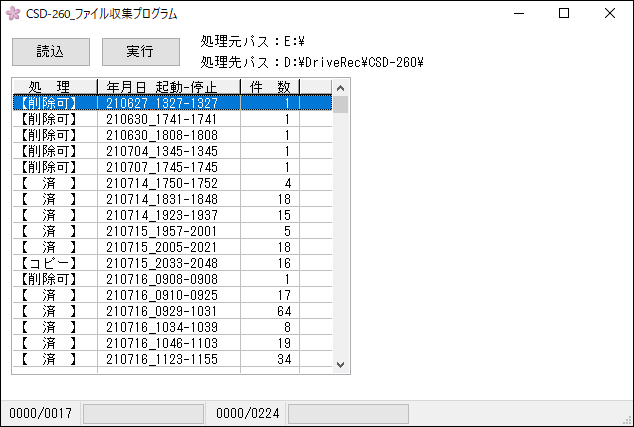
Task: Click the cherry blossom app icon
Action: click(x=13, y=13)
